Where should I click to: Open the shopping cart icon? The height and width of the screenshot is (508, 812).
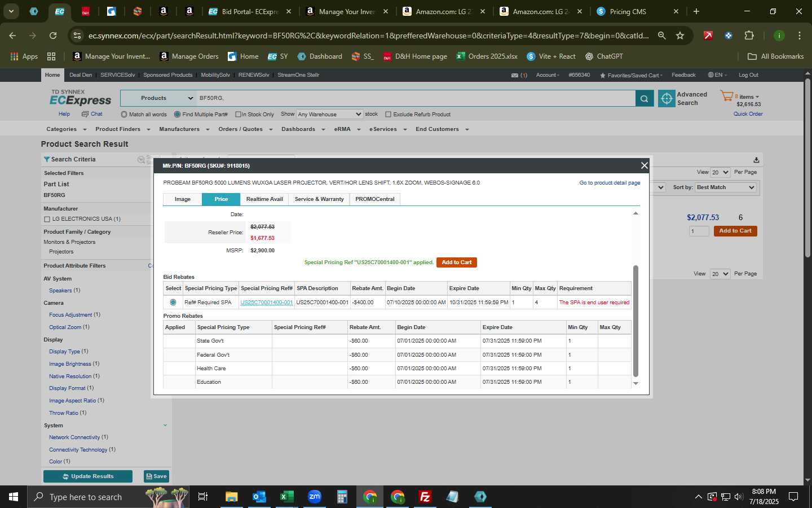[x=726, y=96]
